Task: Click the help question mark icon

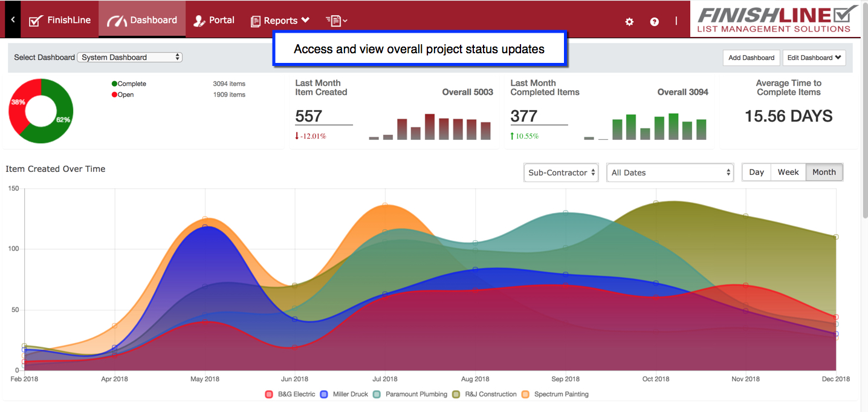Action: pos(654,21)
